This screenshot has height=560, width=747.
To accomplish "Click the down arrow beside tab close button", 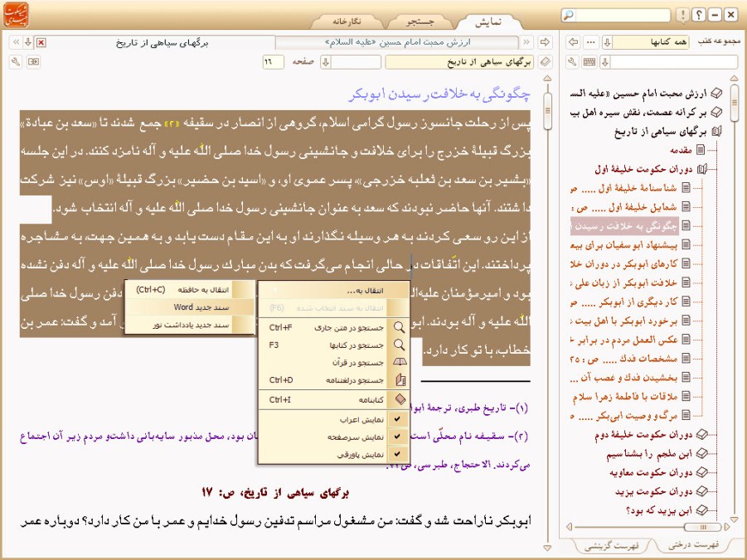I will [28, 42].
